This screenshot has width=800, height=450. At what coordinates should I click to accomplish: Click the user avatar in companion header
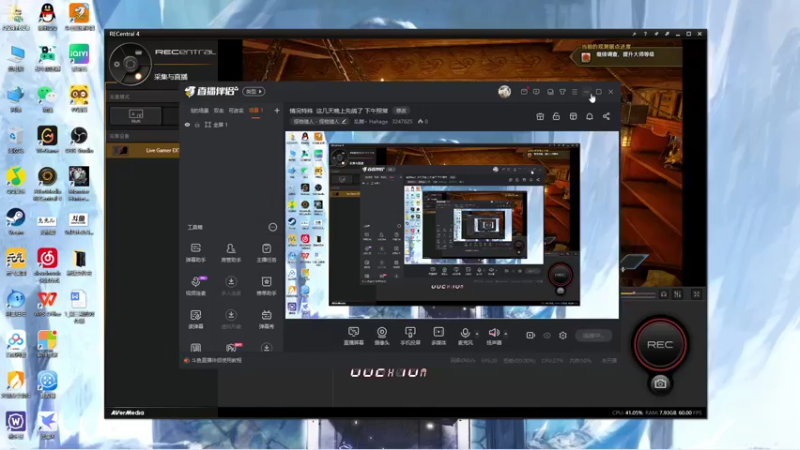pos(505,92)
